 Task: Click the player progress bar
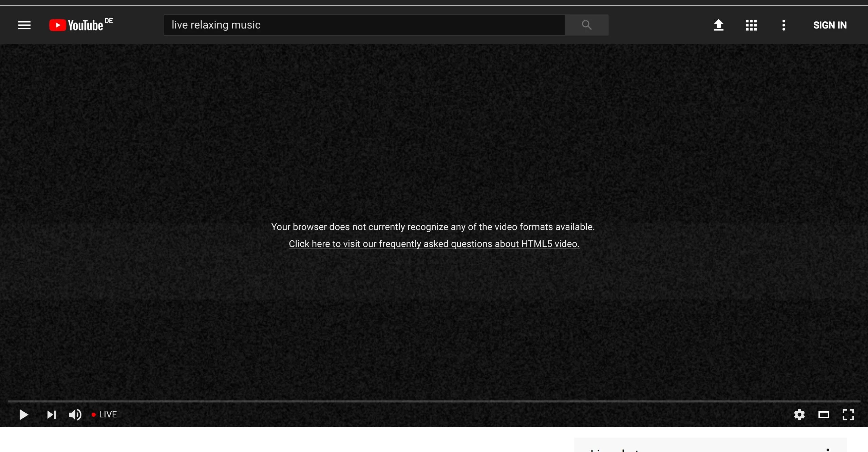pyautogui.click(x=434, y=401)
